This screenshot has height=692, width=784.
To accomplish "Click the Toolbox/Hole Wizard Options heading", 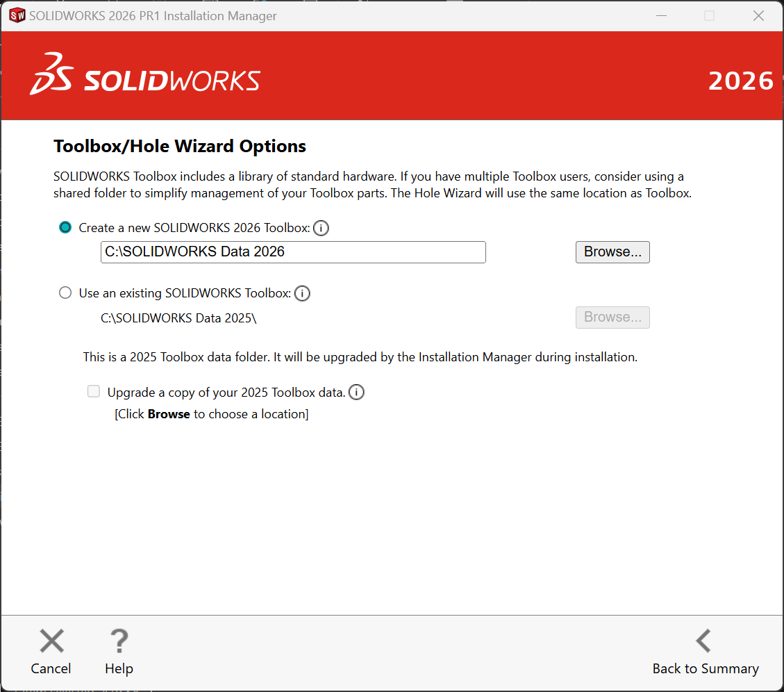I will click(x=179, y=146).
